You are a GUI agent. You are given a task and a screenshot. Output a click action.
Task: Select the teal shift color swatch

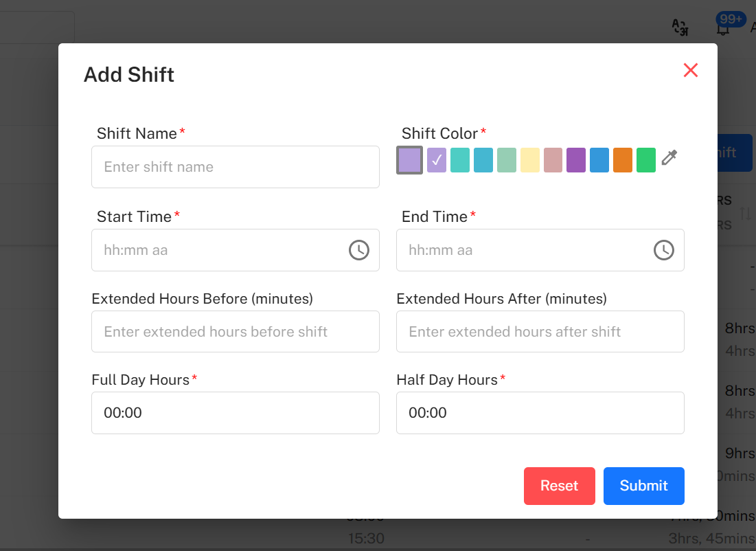pyautogui.click(x=459, y=159)
